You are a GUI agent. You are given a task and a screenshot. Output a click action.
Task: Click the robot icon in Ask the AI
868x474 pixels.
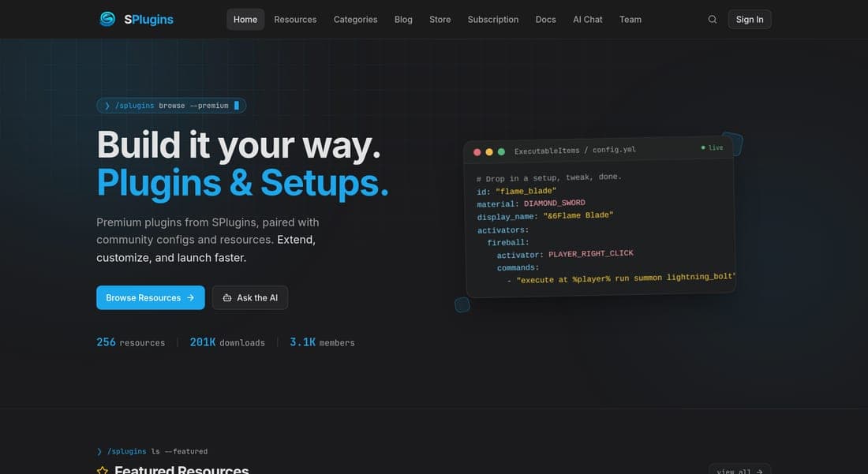coord(227,297)
